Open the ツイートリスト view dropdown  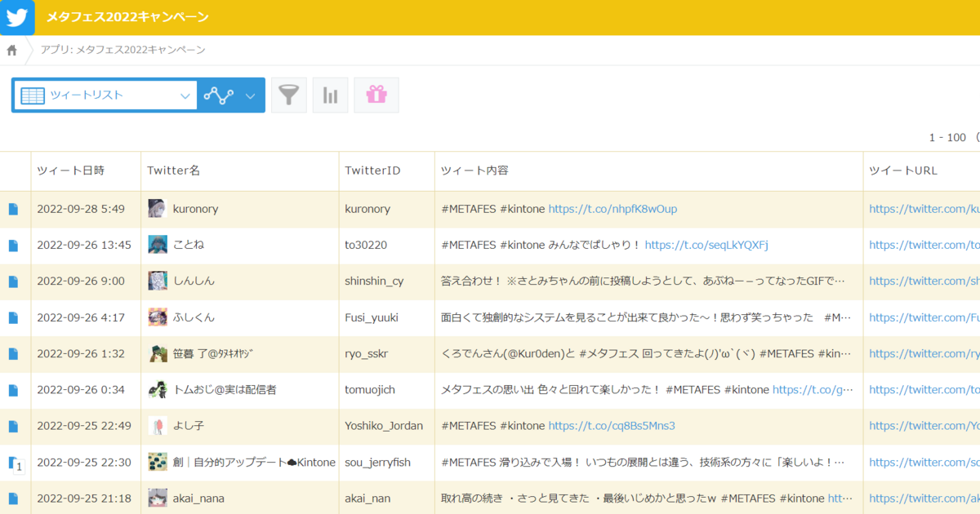coord(105,95)
